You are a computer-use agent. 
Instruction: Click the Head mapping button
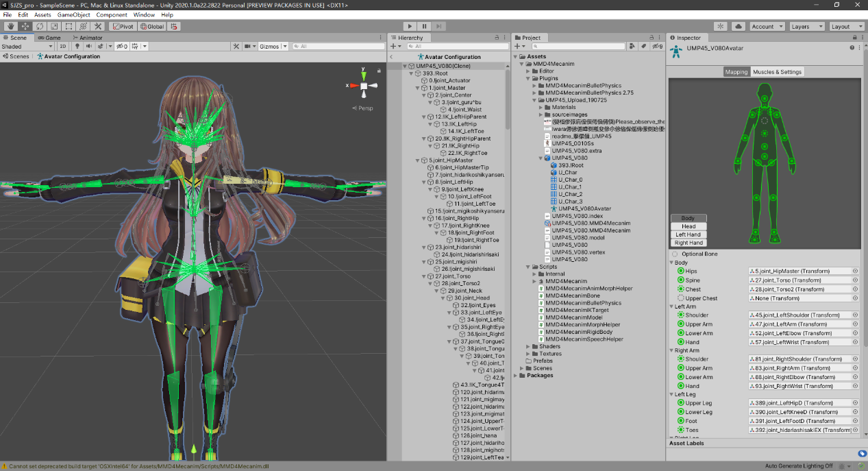tap(689, 226)
